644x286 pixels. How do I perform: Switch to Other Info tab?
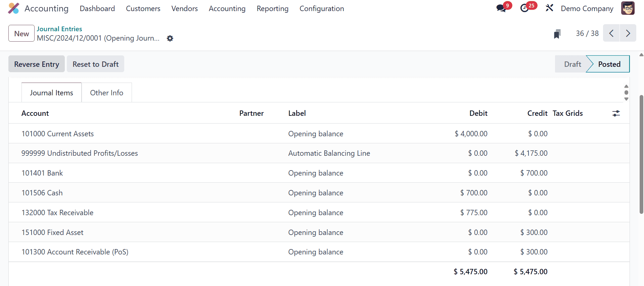[x=107, y=93]
